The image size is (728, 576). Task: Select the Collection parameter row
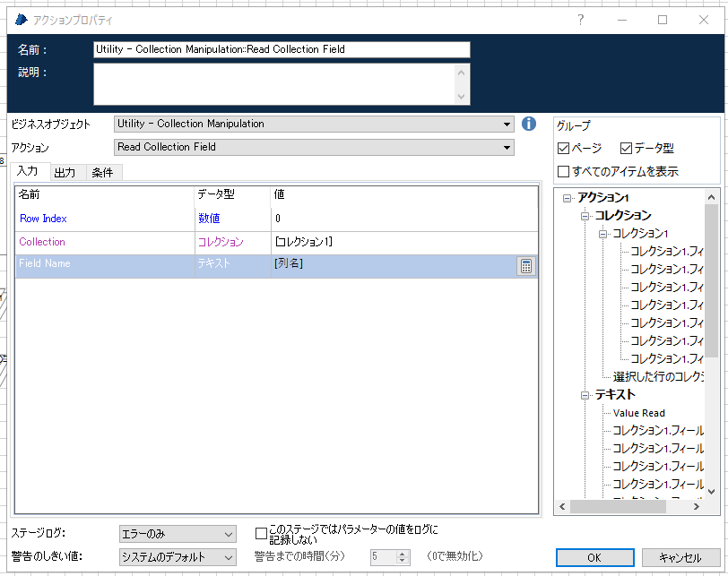pos(277,242)
